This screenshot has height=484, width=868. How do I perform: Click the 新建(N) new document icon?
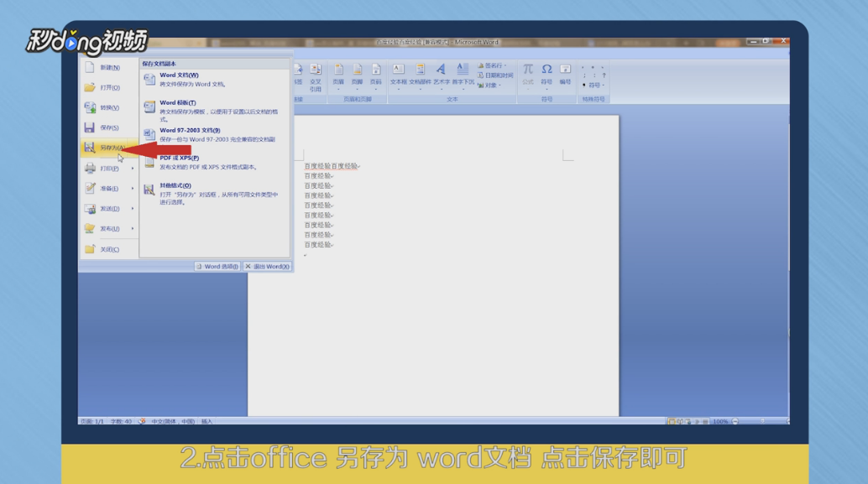[x=90, y=67]
